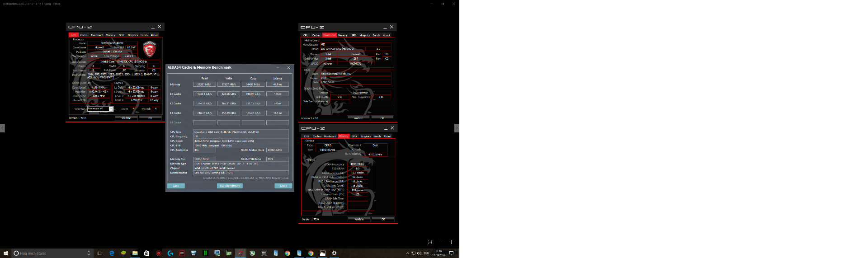Image resolution: width=868 pixels, height=258 pixels.
Task: Open Task View from the taskbar
Action: pyautogui.click(x=99, y=253)
